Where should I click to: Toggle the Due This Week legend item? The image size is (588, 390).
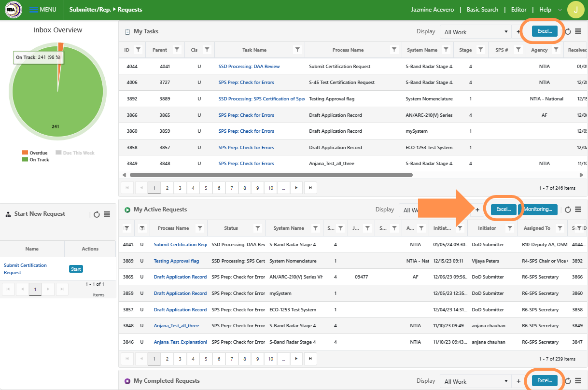point(75,153)
